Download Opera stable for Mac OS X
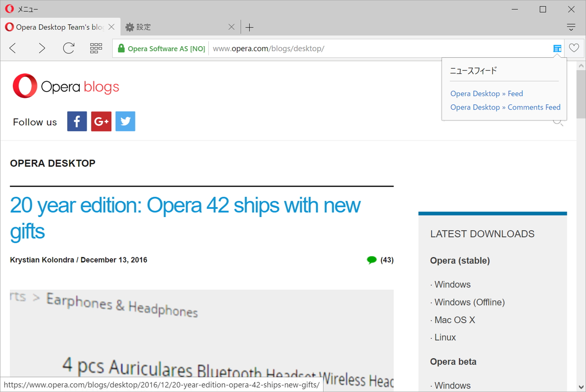Screen dimensions: 586x392 click(455, 320)
